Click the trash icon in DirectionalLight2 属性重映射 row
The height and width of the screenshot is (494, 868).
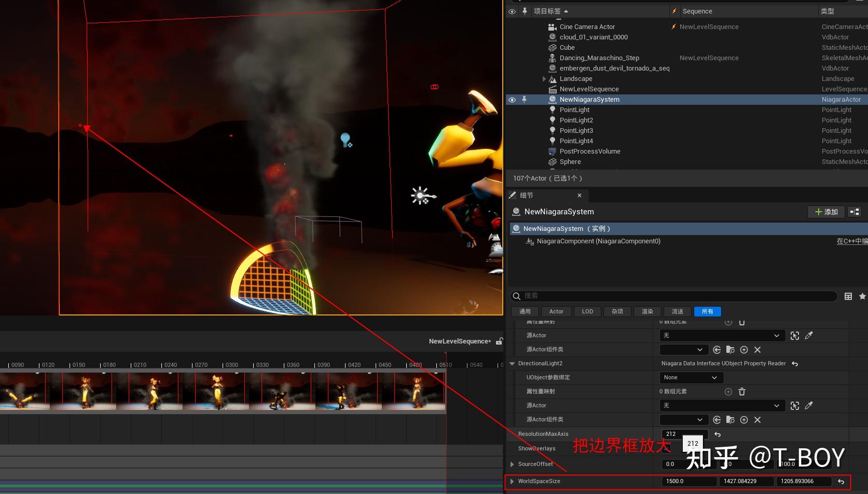(742, 392)
